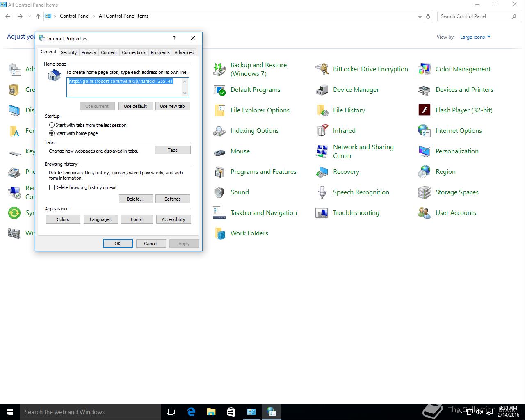Open Windows Start menu
The width and height of the screenshot is (525, 420).
(x=10, y=412)
